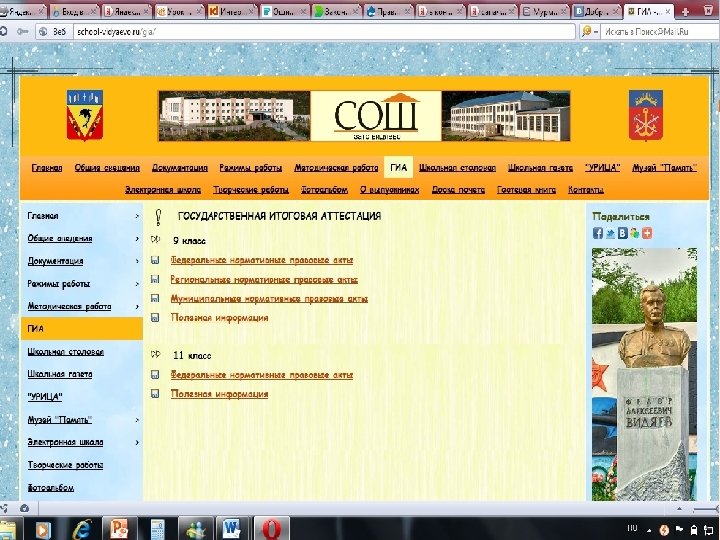Viewport: 720px width, 540px height.
Task: Open 'Фотоальбом' in the left sidebar
Action: (x=51, y=488)
